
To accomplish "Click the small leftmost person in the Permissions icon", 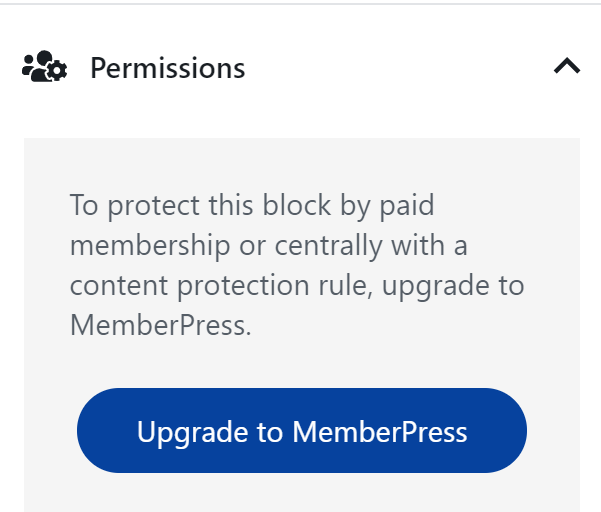I will pyautogui.click(x=28, y=66).
